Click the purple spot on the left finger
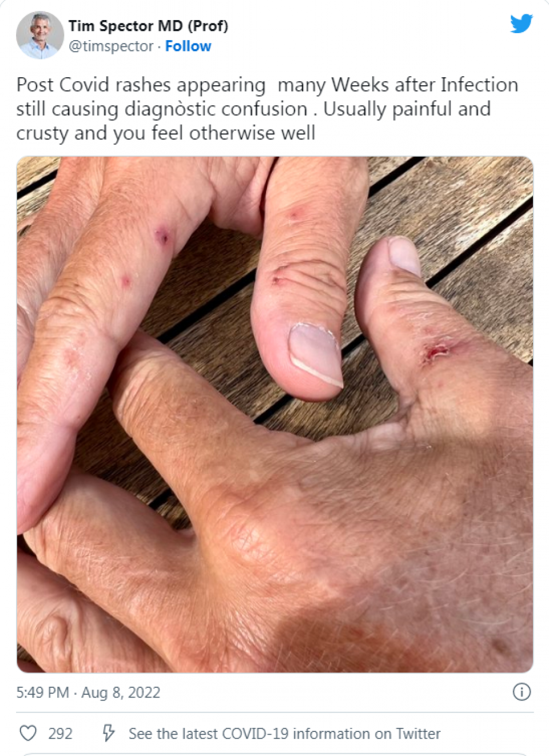Image resolution: width=549 pixels, height=756 pixels. pos(162,236)
